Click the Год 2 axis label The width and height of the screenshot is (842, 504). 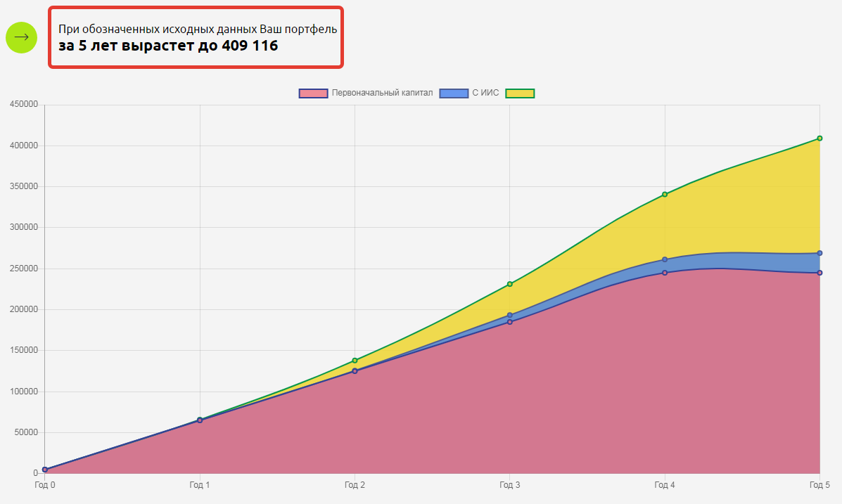(x=355, y=485)
